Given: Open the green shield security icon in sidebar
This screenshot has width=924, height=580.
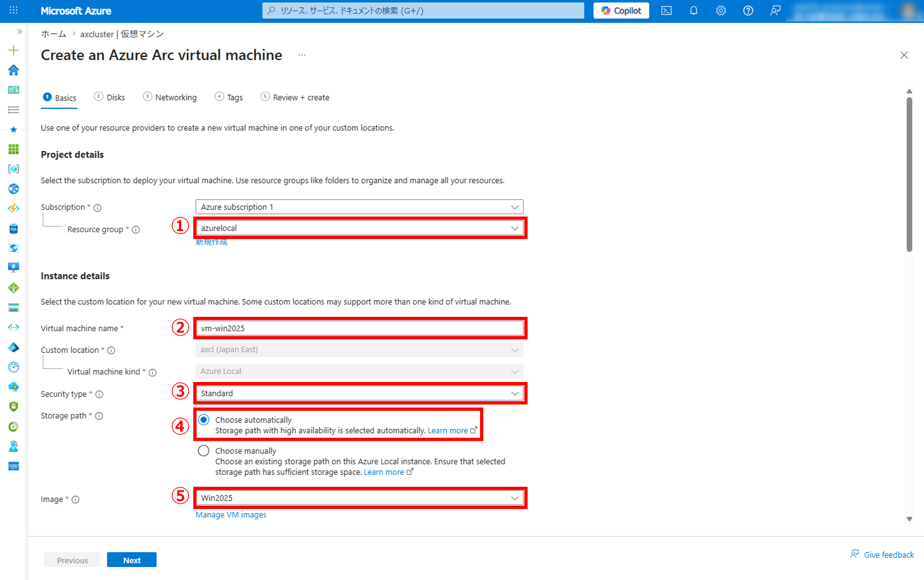Looking at the screenshot, I should 13,407.
